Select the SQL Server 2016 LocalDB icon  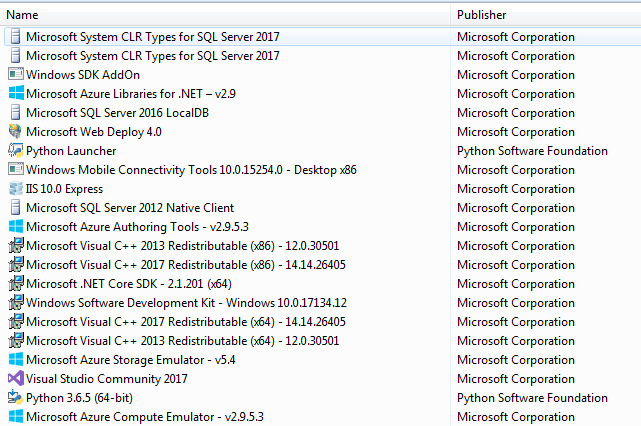[16, 113]
